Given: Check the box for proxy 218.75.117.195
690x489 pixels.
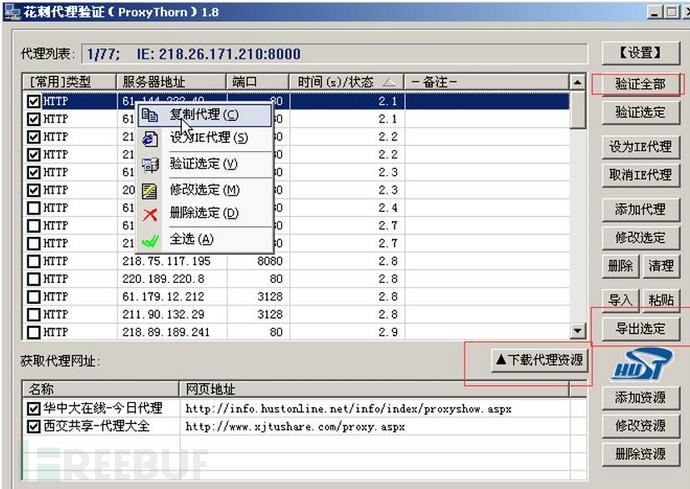Looking at the screenshot, I should tap(33, 261).
